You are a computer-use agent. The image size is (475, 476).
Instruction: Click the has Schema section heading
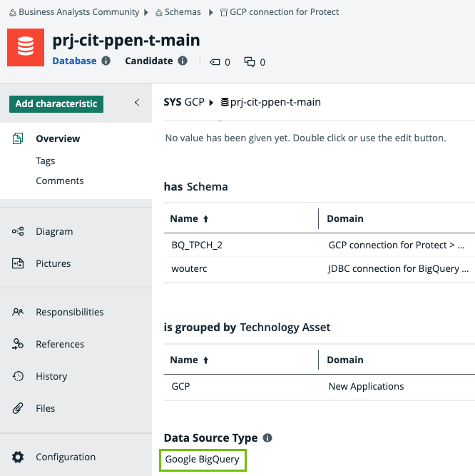point(195,187)
